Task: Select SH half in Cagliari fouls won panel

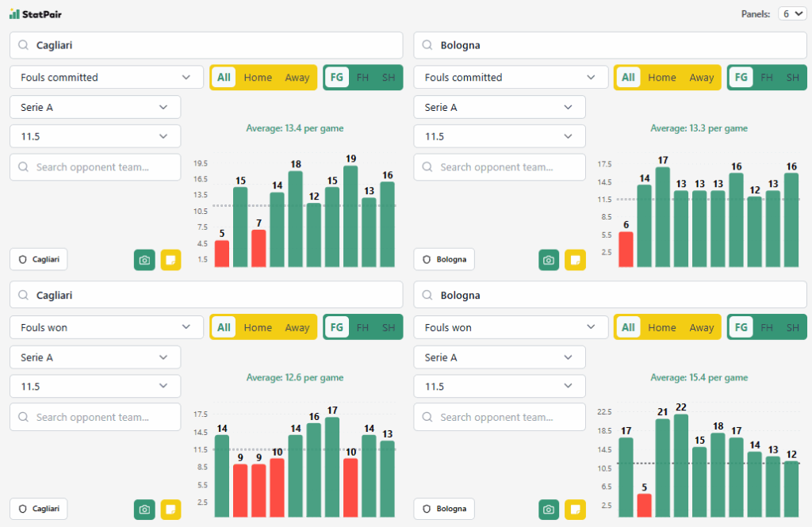Action: coord(389,327)
